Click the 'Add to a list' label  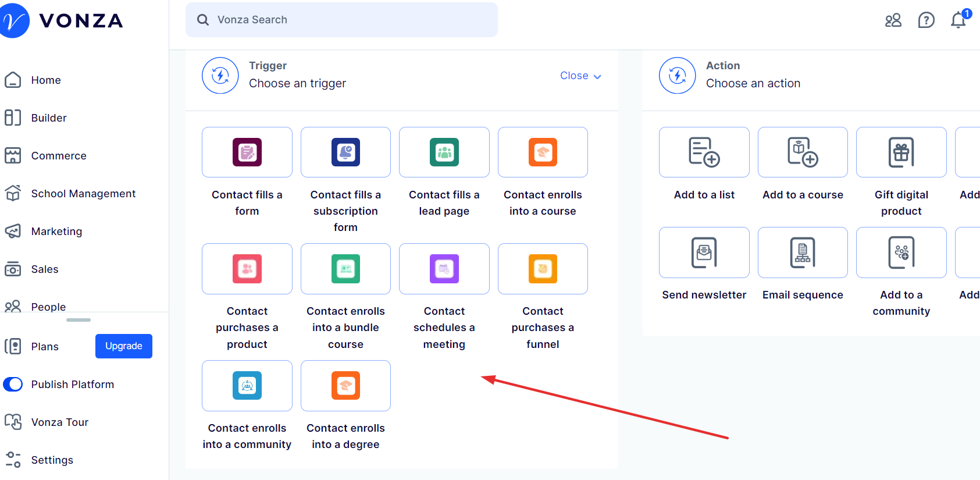click(x=704, y=195)
